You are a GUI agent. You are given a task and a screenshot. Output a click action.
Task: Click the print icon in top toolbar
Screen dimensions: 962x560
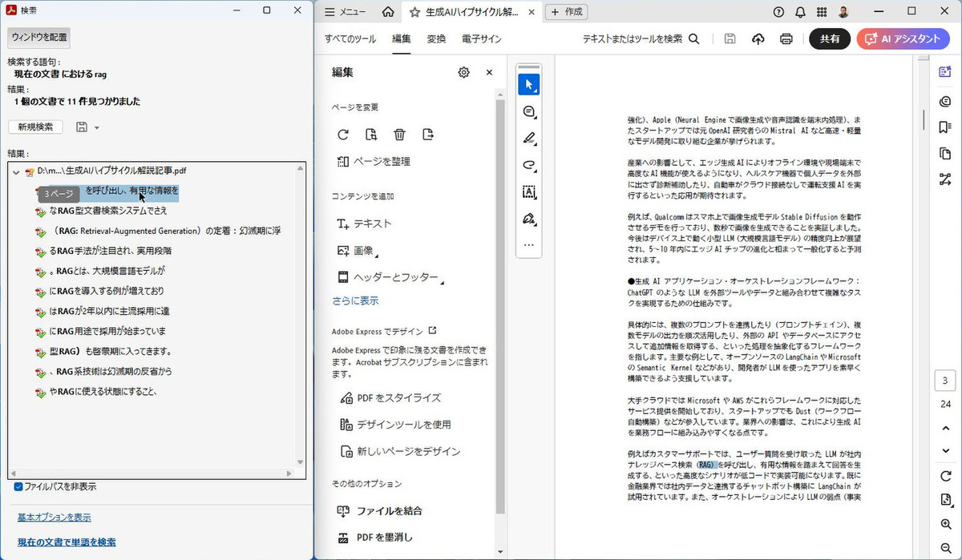point(786,39)
